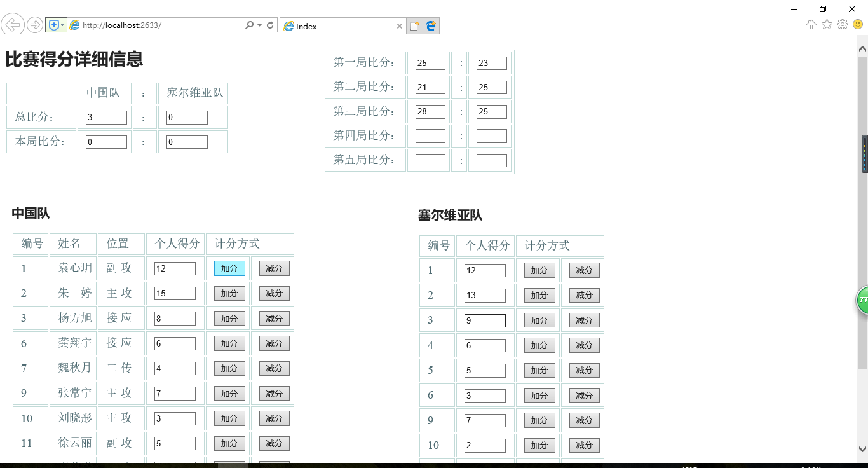
Task: Click 加分 for 袁心玥
Action: [x=229, y=268]
